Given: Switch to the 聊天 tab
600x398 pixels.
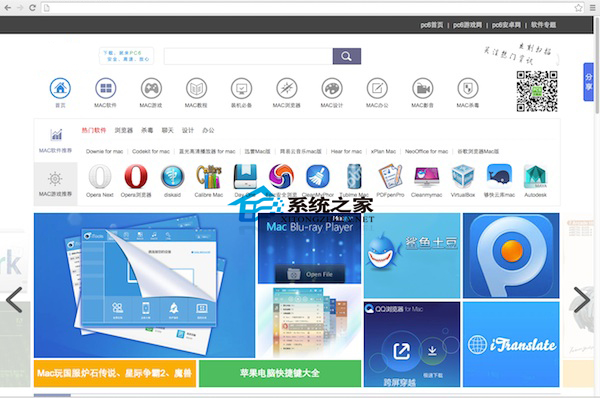Looking at the screenshot, I should (168, 130).
